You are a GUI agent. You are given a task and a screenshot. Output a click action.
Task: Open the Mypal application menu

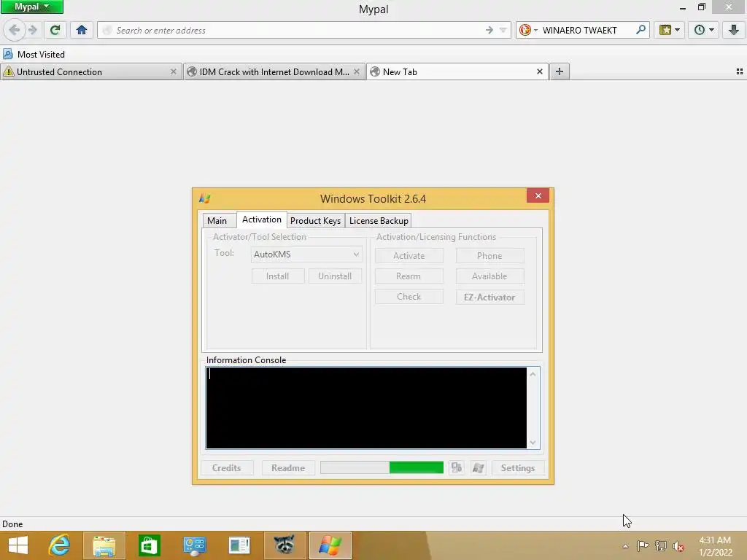pos(32,7)
